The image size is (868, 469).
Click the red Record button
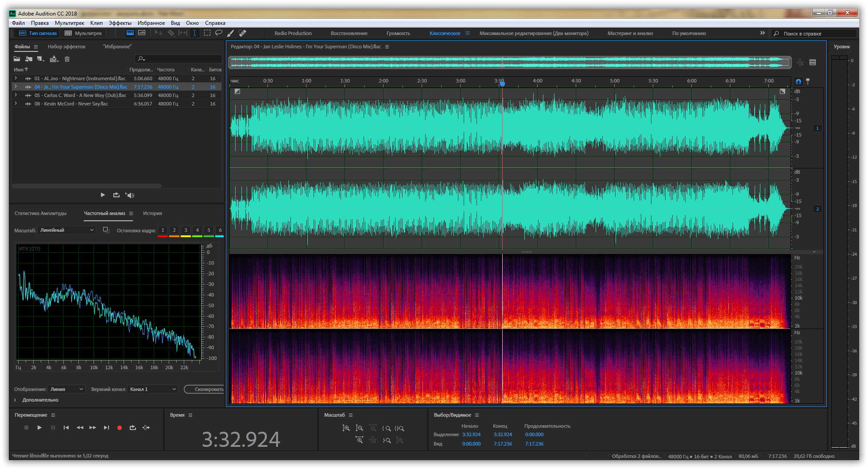(120, 428)
